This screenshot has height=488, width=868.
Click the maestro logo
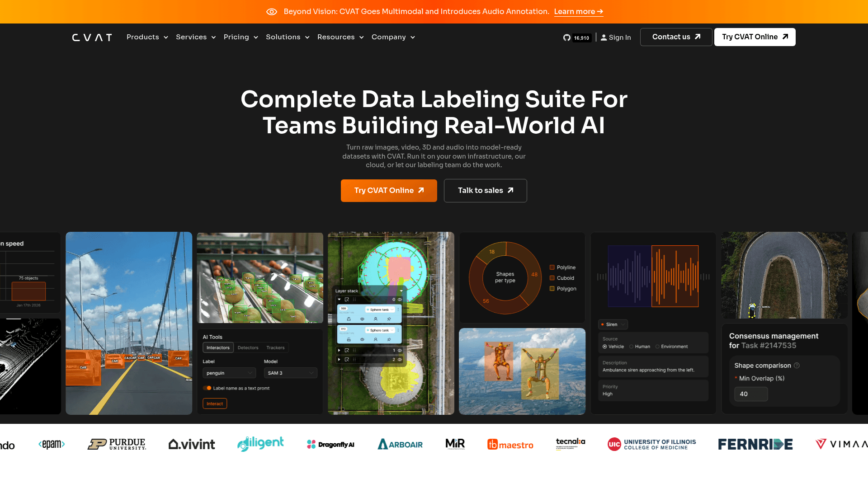(x=510, y=445)
